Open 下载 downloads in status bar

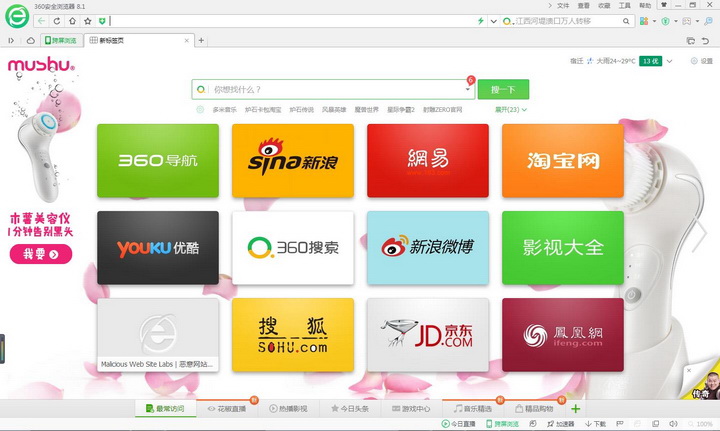596,424
